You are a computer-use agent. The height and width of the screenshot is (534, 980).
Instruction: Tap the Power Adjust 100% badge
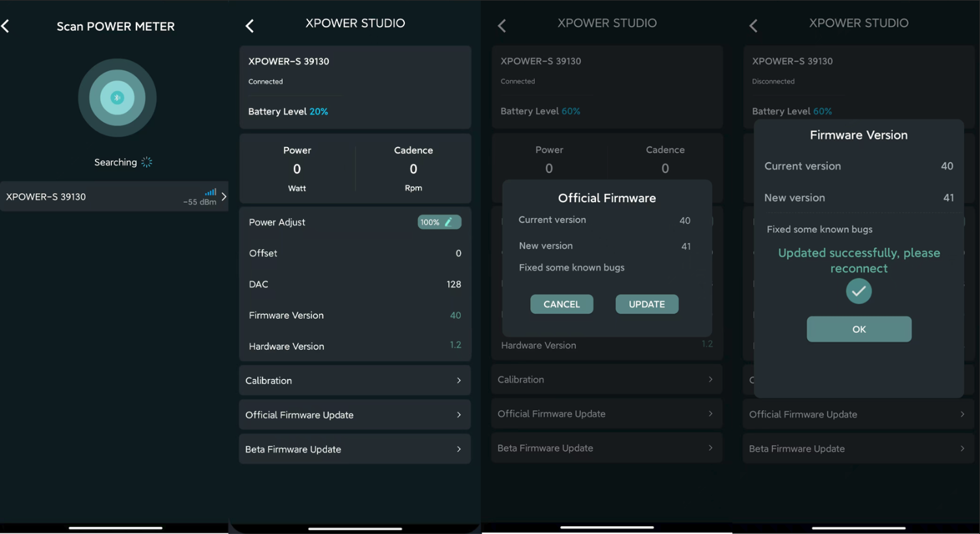(x=439, y=222)
